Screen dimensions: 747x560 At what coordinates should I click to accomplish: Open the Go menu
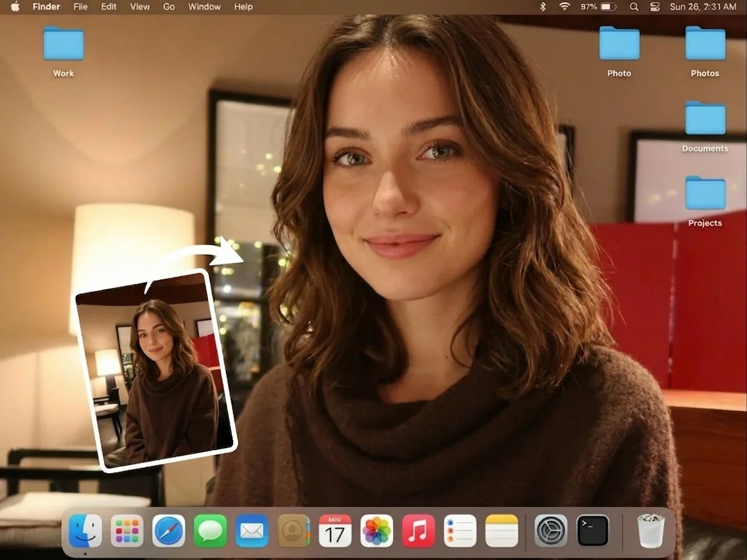pyautogui.click(x=169, y=7)
